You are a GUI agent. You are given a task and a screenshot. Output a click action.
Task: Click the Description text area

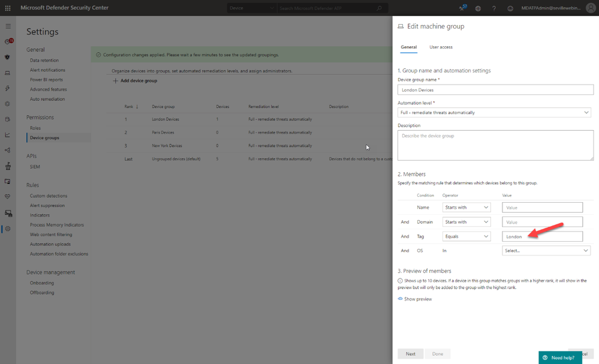tap(495, 145)
